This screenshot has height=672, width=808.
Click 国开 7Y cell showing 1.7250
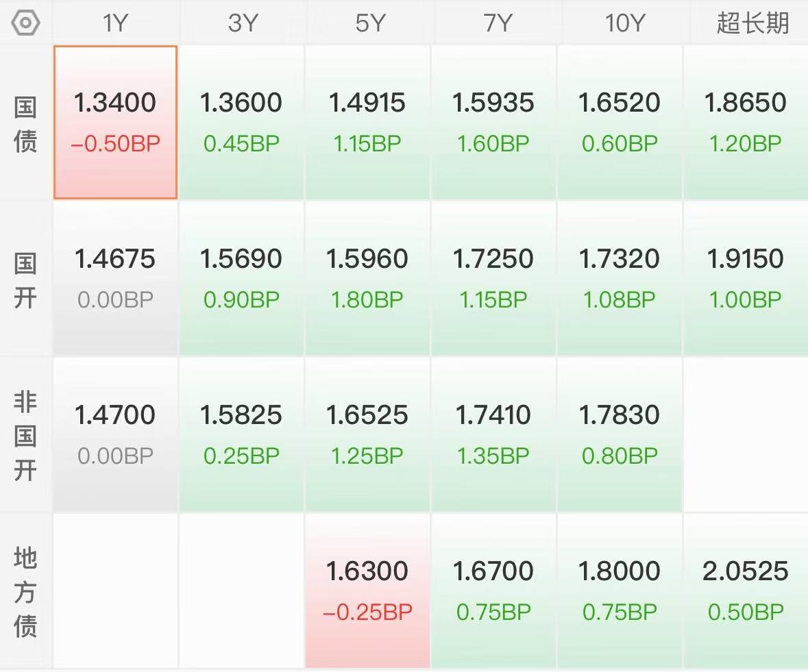click(x=493, y=278)
